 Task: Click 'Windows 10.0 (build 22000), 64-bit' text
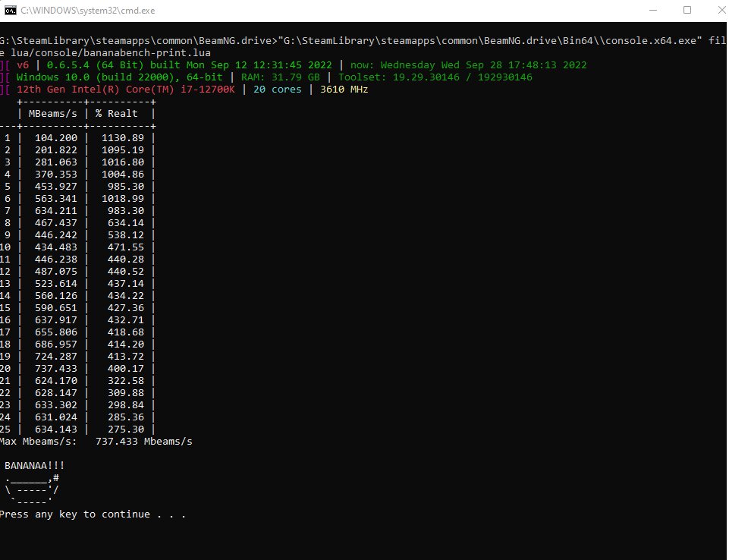(x=120, y=77)
